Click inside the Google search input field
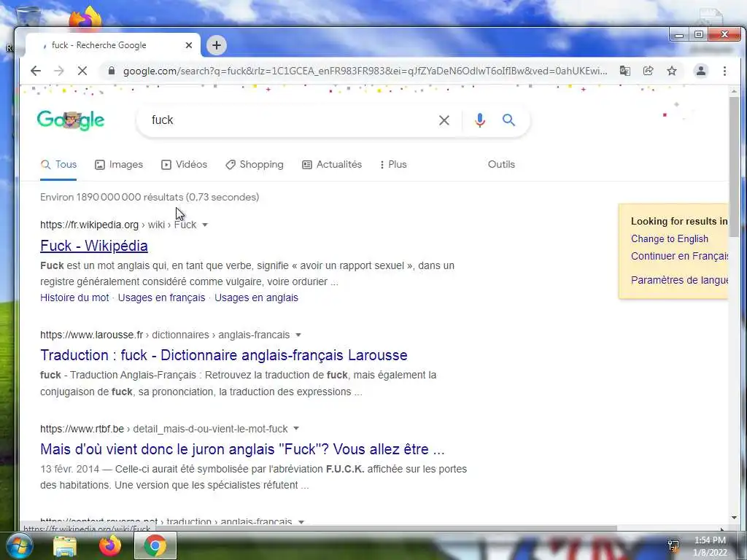The width and height of the screenshot is (747, 560). pyautogui.click(x=290, y=120)
